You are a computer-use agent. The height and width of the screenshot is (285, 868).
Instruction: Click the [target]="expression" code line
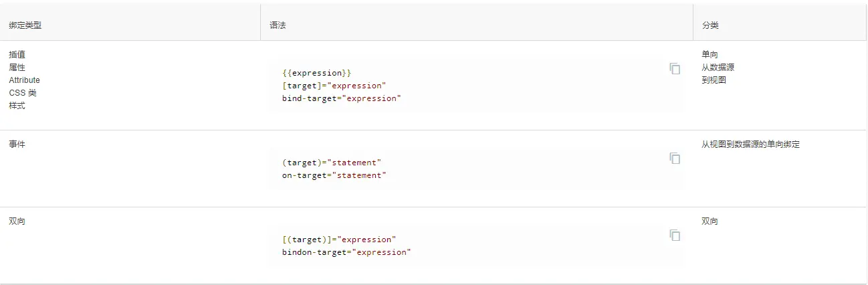pos(334,86)
